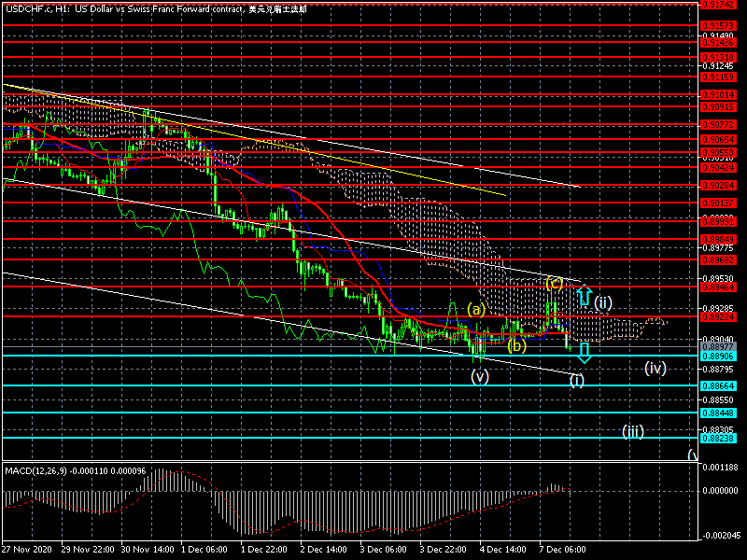Click the cyan price label 0.88906
Screen dimensions: 747x560
718,357
